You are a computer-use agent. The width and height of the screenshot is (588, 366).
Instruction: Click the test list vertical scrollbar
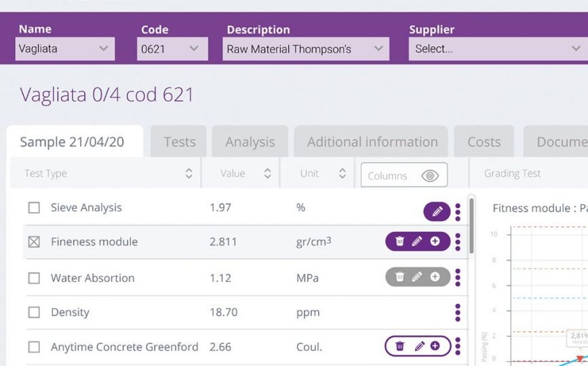(471, 224)
